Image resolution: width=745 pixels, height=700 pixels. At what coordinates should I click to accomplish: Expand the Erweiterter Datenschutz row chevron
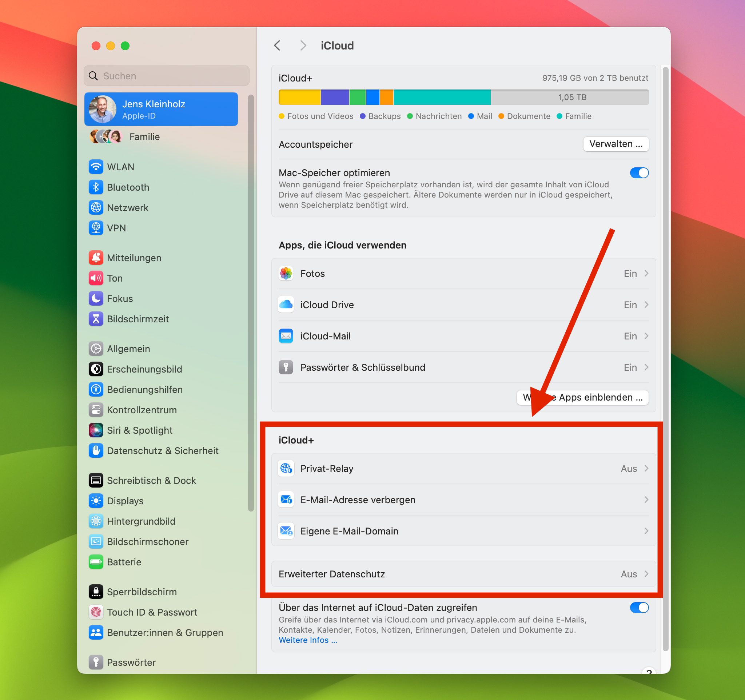click(x=646, y=574)
